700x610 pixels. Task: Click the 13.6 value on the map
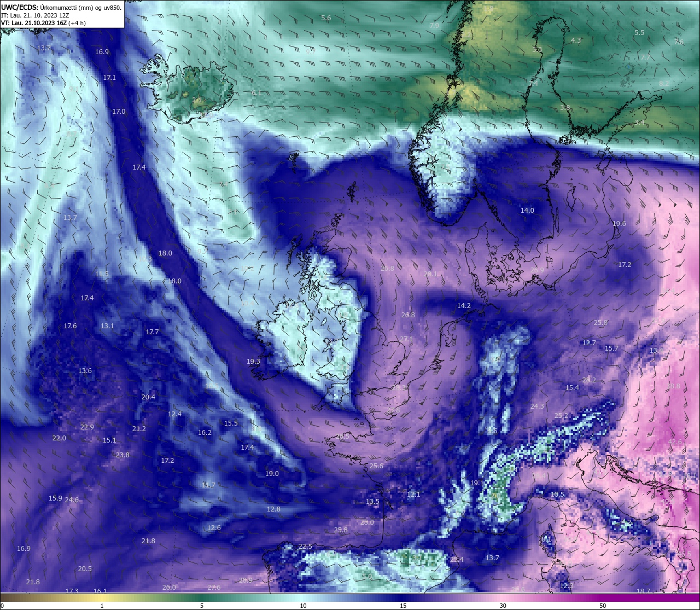coord(85,370)
